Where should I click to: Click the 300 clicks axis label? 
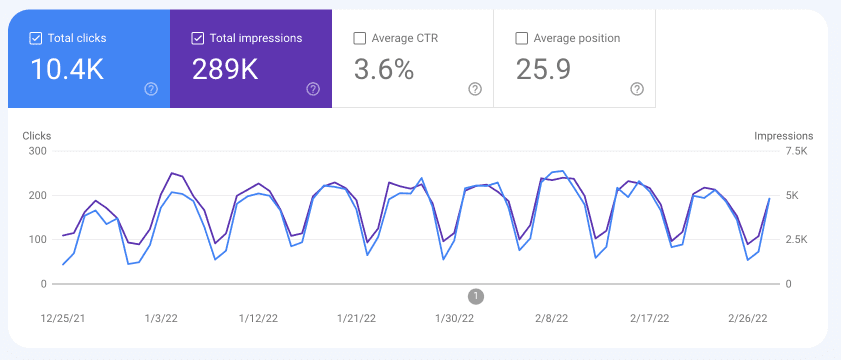[x=37, y=151]
